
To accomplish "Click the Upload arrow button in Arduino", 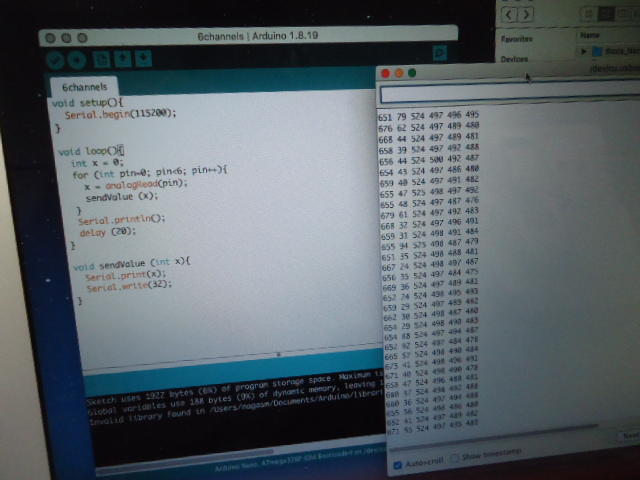I will (77, 60).
